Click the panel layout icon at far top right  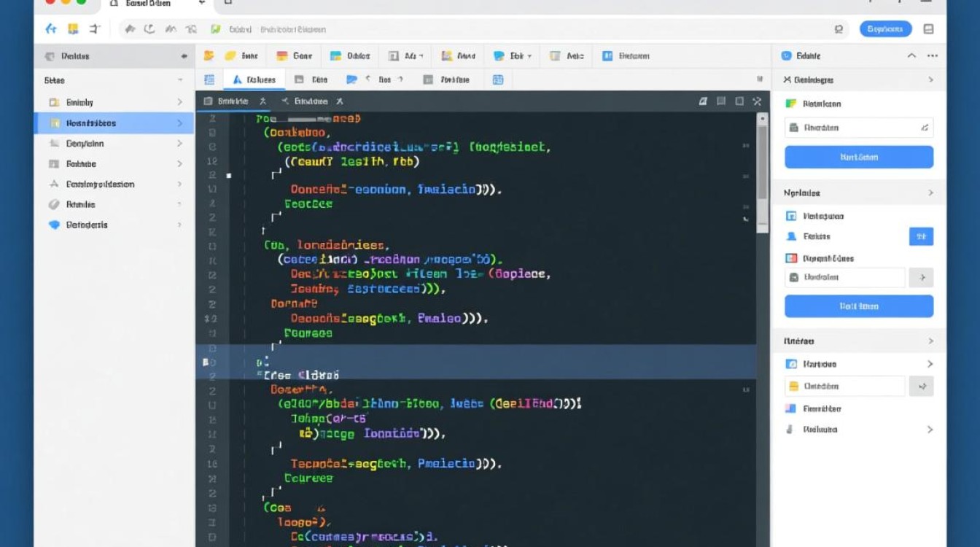point(928,29)
